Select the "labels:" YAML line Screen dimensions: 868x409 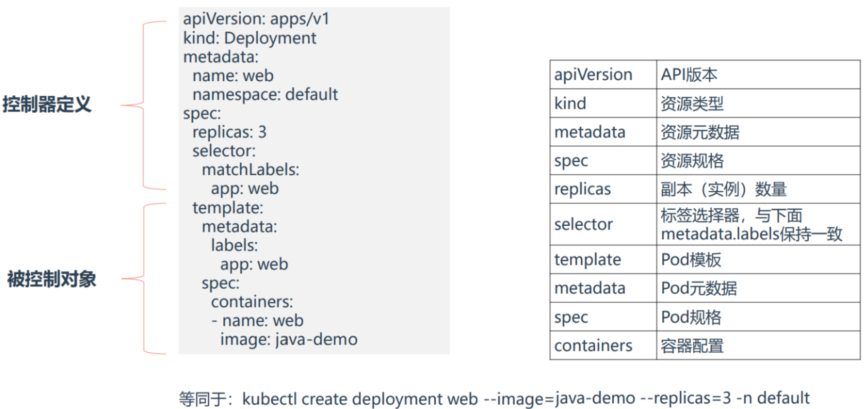(234, 245)
